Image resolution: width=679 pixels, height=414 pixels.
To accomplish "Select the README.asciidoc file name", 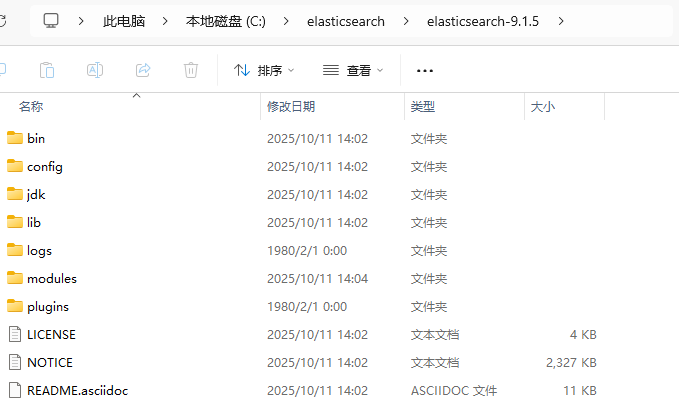I will (x=78, y=391).
